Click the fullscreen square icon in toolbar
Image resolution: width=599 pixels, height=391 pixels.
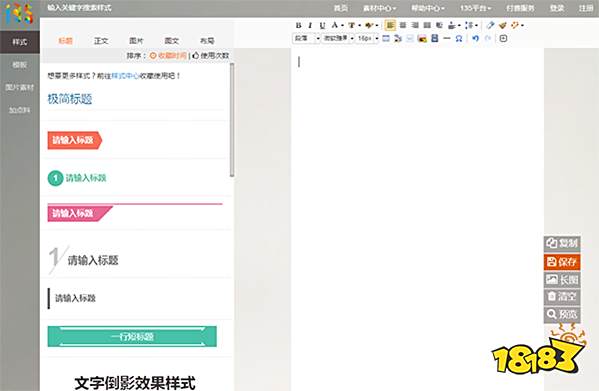click(503, 38)
